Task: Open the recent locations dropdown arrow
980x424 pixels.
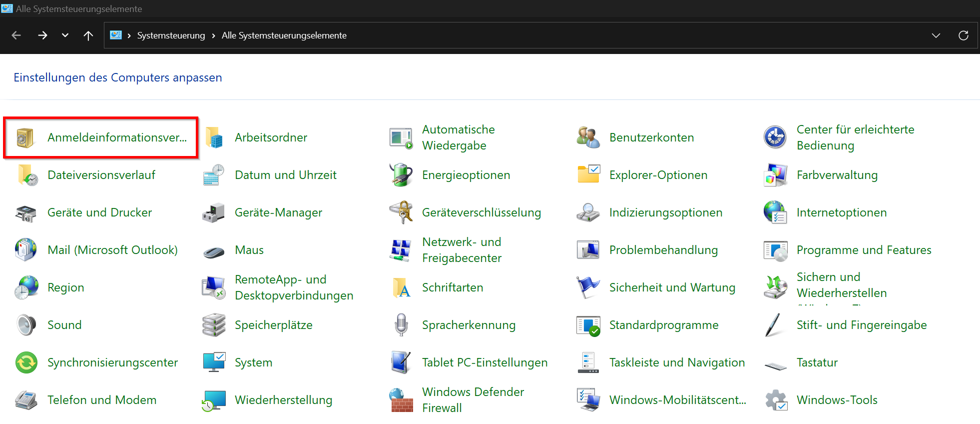Action: 65,35
